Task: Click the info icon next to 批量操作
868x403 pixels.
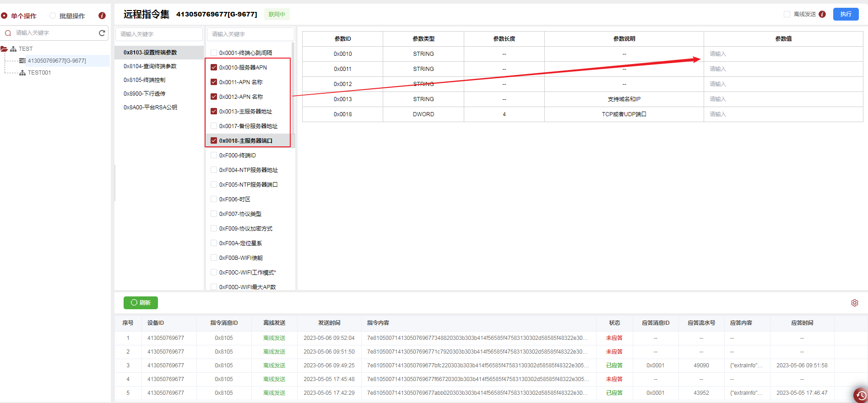Action: coord(102,16)
